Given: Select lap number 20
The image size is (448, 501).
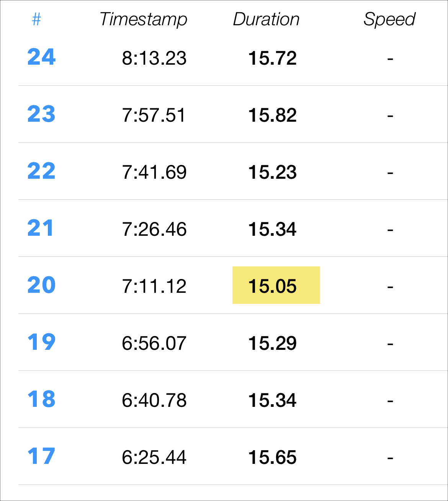Looking at the screenshot, I should (x=41, y=285).
